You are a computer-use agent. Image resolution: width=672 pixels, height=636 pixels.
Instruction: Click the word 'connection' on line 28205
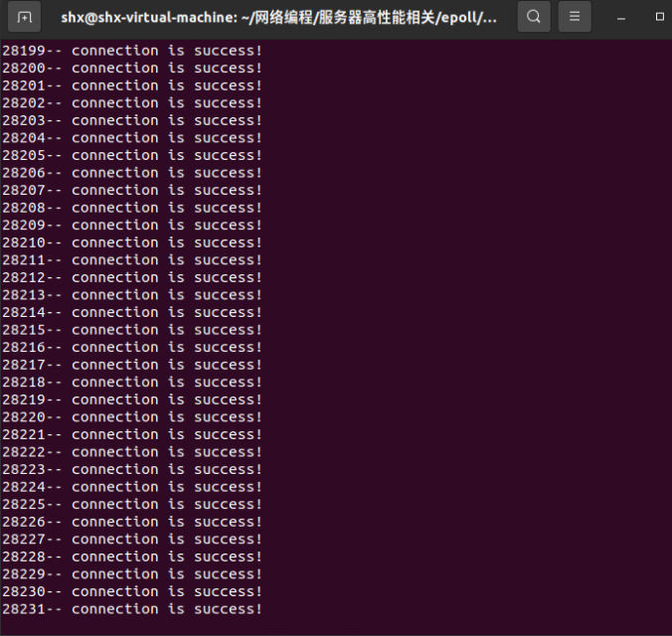pos(114,155)
